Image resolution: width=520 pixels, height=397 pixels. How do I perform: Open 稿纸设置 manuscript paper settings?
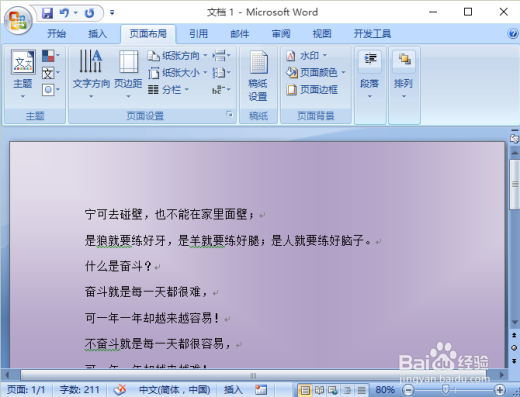[x=258, y=76]
